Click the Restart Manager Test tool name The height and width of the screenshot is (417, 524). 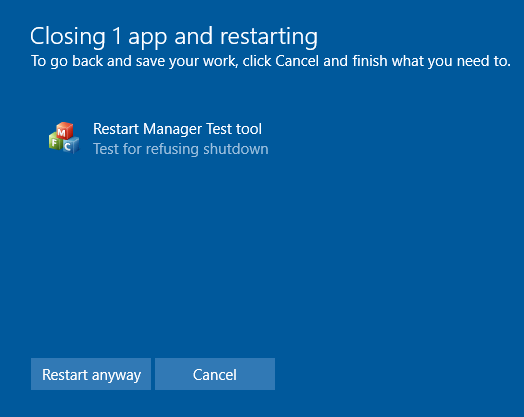pos(177,129)
